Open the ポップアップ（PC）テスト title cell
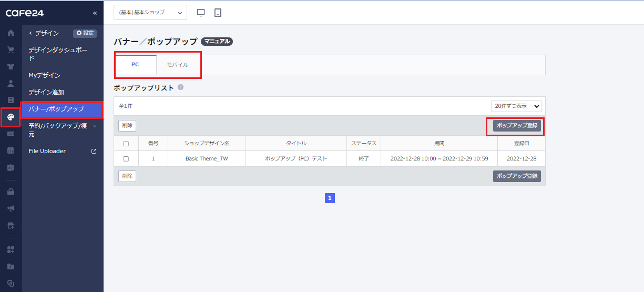644x292 pixels. (x=296, y=158)
